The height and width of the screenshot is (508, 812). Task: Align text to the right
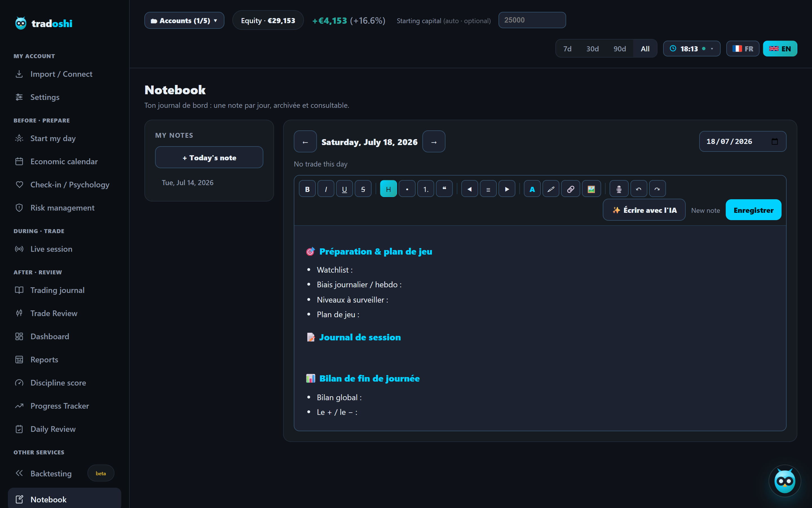pyautogui.click(x=507, y=189)
